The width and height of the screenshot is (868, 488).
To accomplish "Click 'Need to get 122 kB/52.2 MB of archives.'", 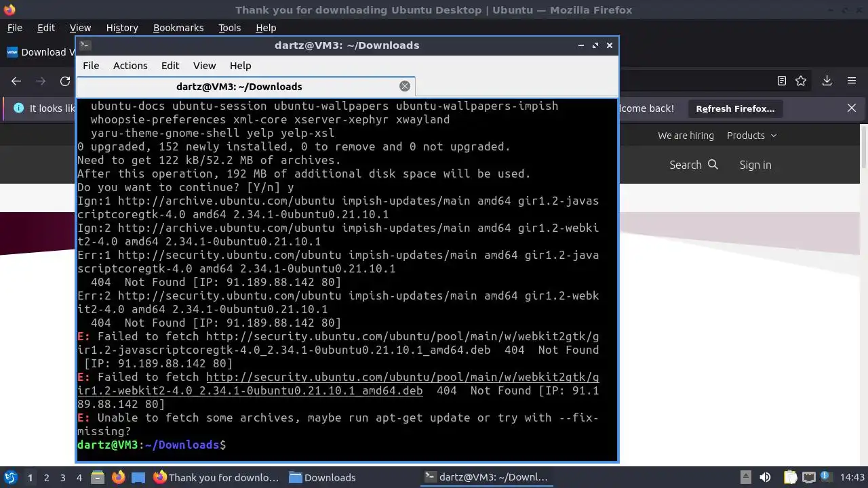I will click(210, 160).
